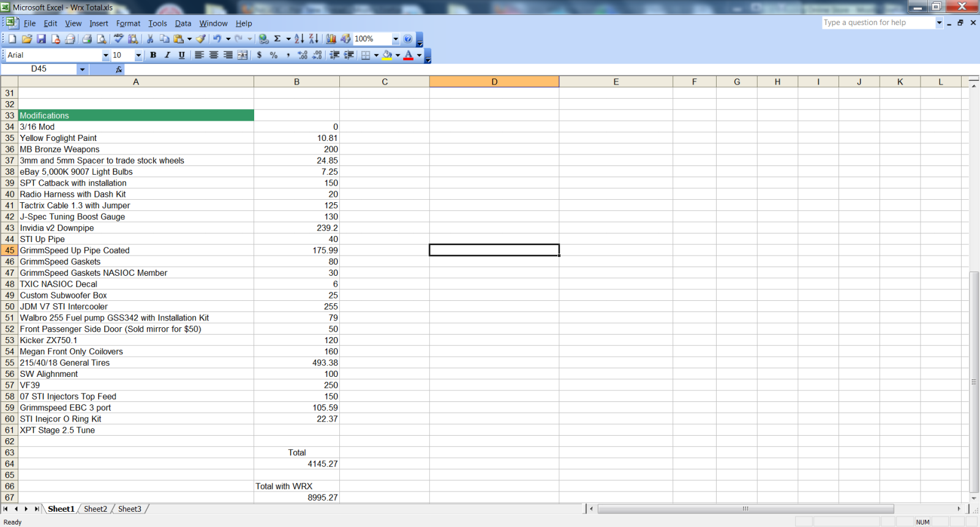The width and height of the screenshot is (980, 527).
Task: Toggle left text alignment
Action: point(199,55)
